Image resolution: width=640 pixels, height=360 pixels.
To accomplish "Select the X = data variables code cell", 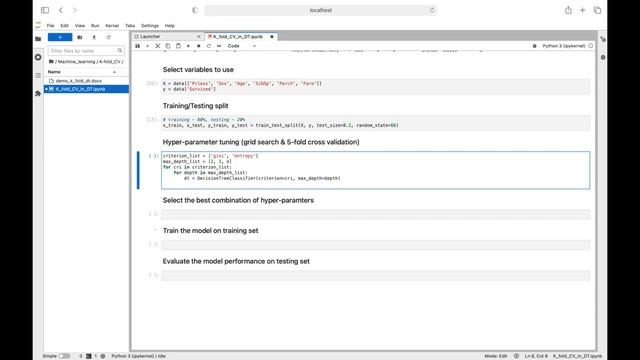I will pos(375,87).
